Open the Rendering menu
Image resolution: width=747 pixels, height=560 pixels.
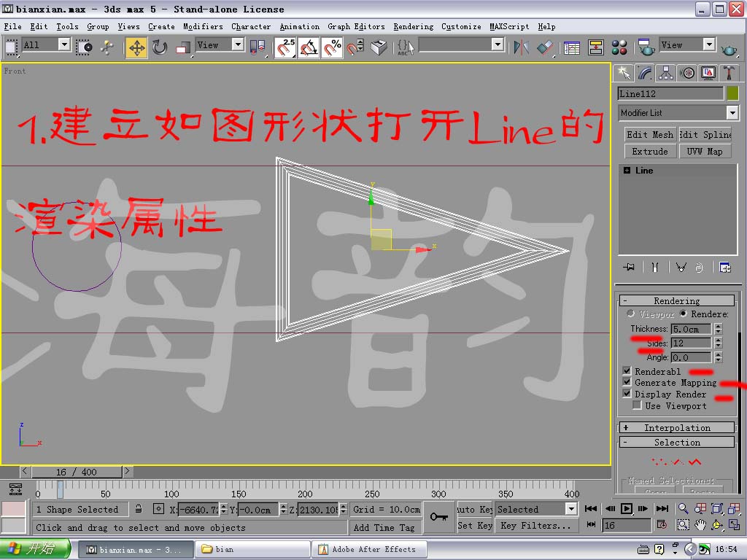pyautogui.click(x=413, y=26)
